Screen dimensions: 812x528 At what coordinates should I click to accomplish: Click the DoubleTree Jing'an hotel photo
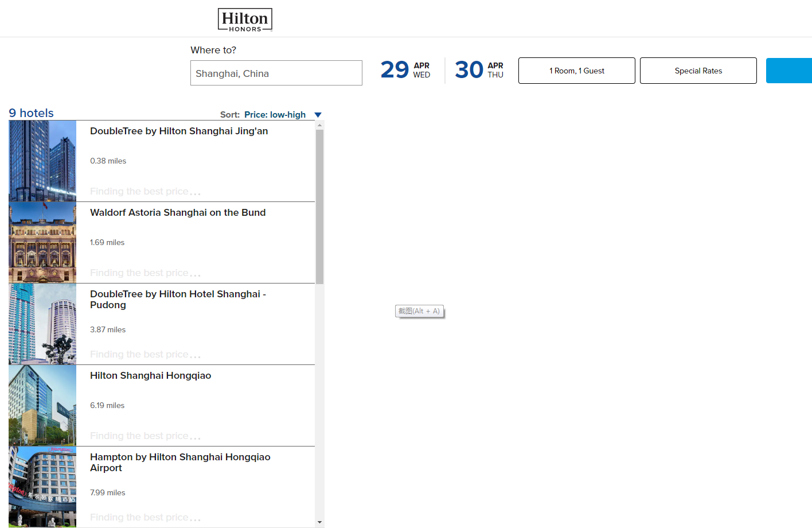42,161
